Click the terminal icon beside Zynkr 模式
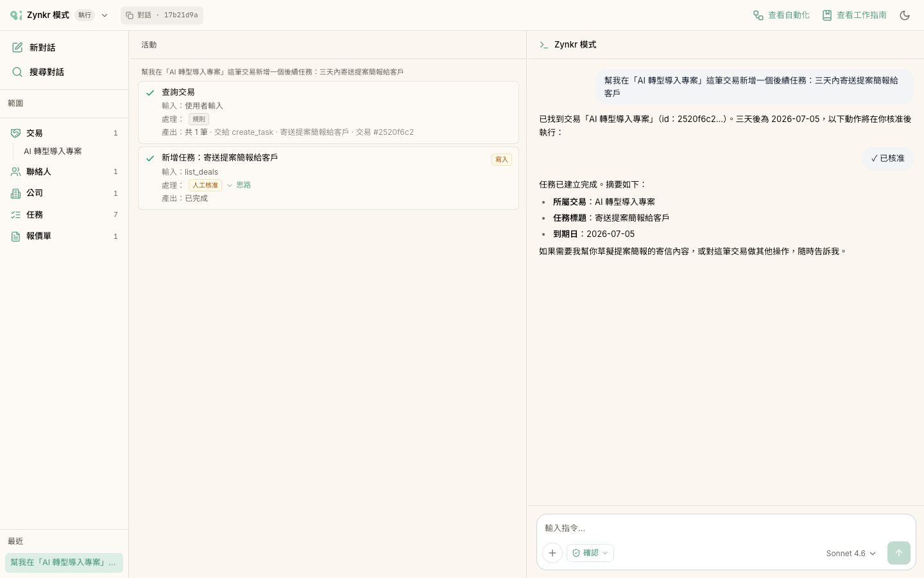Screen dimensions: 924x578 (543, 45)
